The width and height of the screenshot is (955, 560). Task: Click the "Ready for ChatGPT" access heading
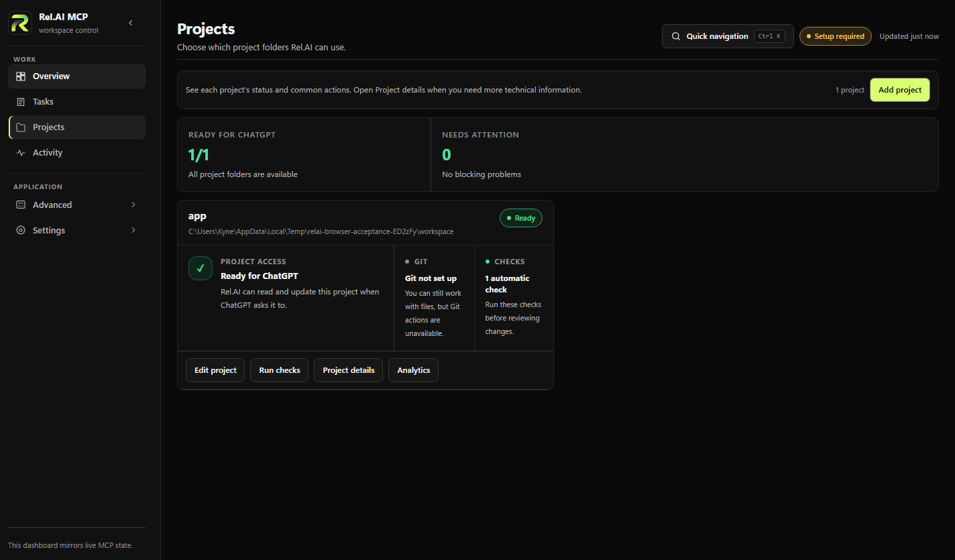(x=260, y=276)
